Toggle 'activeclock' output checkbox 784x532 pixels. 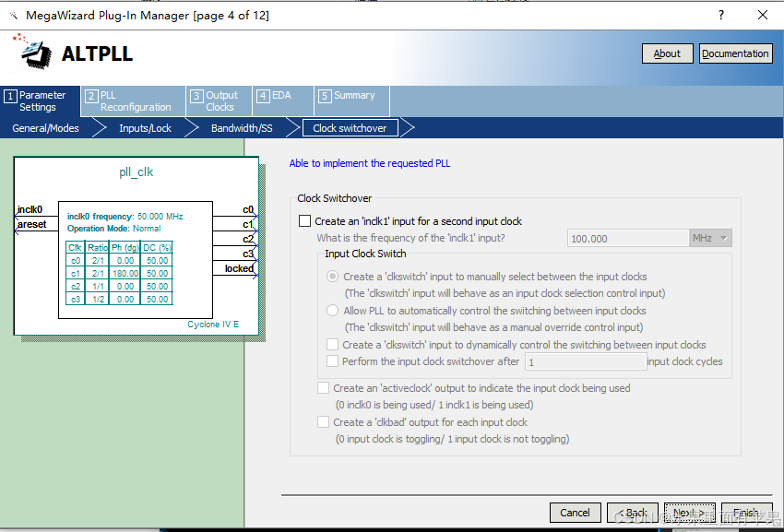323,388
